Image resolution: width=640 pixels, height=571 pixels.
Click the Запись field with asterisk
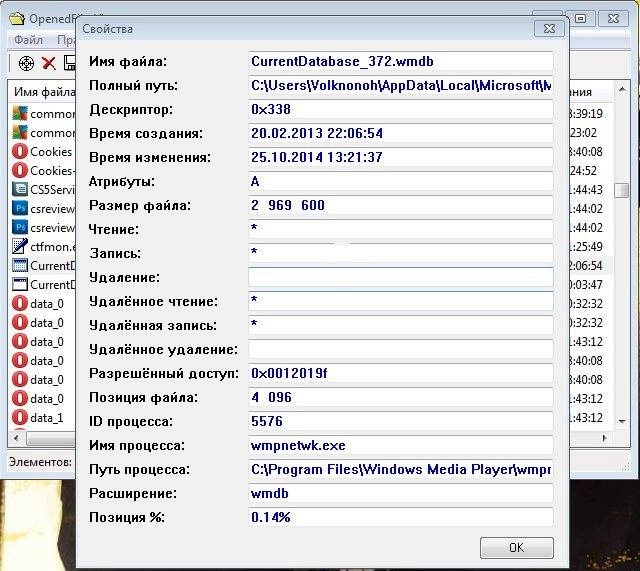coord(401,253)
